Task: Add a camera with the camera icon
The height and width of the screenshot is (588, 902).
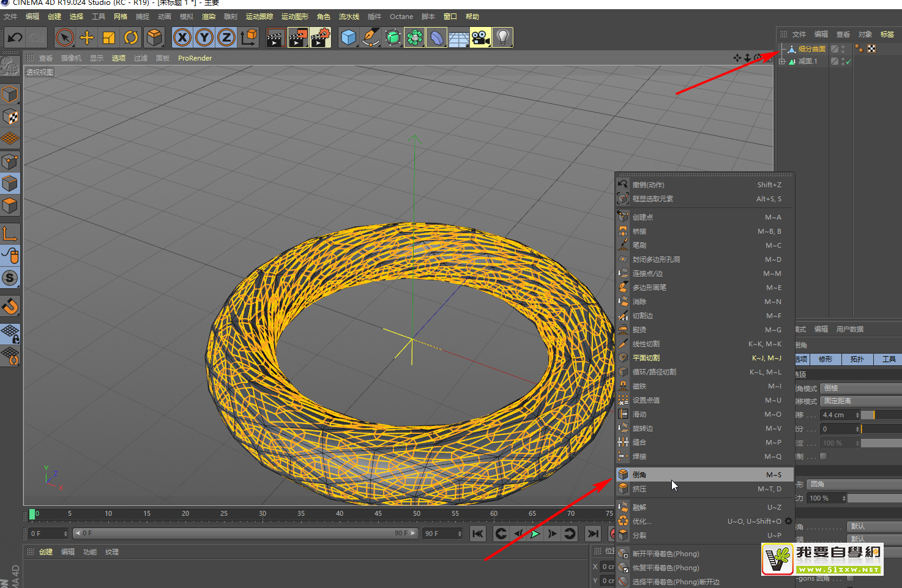Action: [x=480, y=38]
